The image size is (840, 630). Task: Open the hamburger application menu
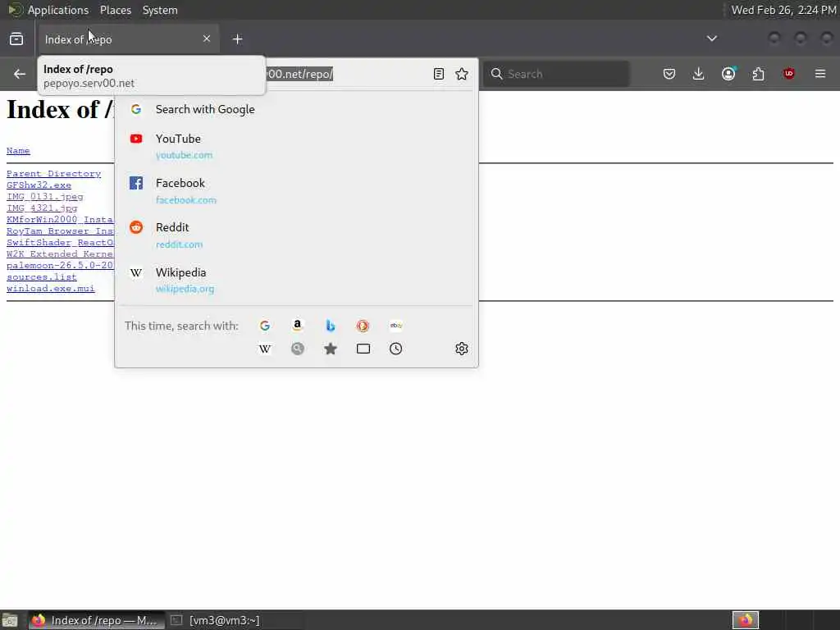pos(820,74)
